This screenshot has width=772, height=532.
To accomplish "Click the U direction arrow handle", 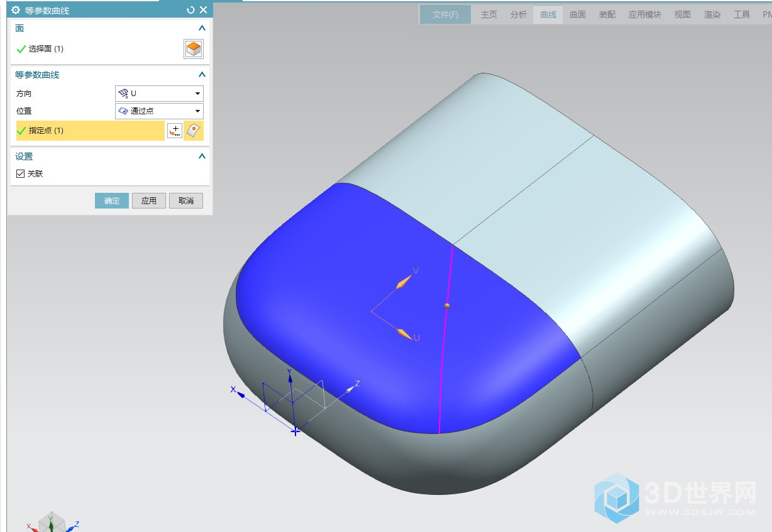I will [x=404, y=334].
